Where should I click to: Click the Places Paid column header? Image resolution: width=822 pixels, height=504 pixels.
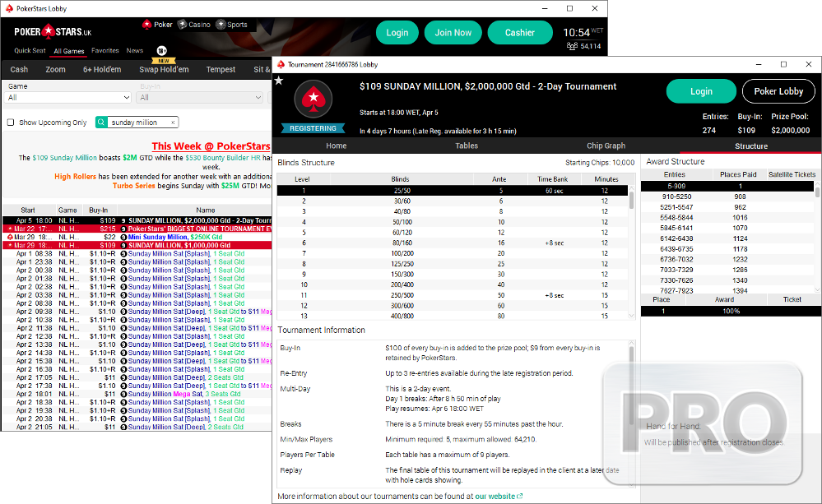tap(738, 174)
